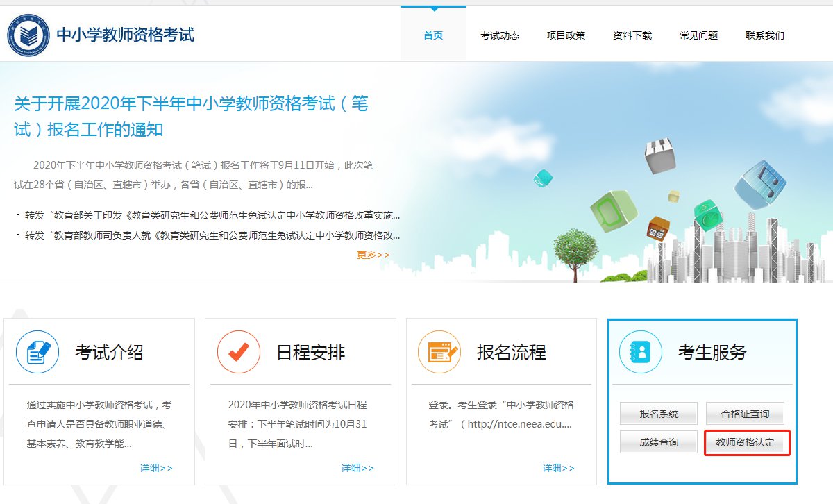Screen dimensions: 833x504
Task: Click the 成绩查询 button
Action: click(x=659, y=442)
